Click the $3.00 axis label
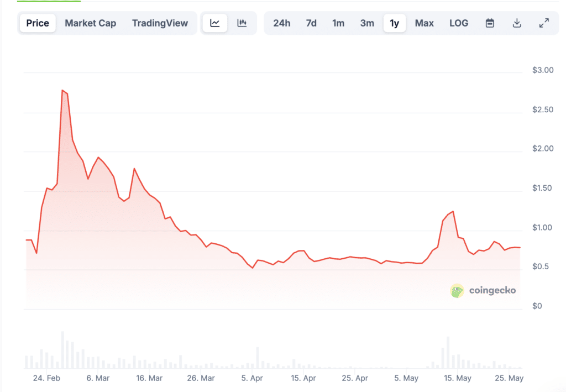 (x=543, y=70)
